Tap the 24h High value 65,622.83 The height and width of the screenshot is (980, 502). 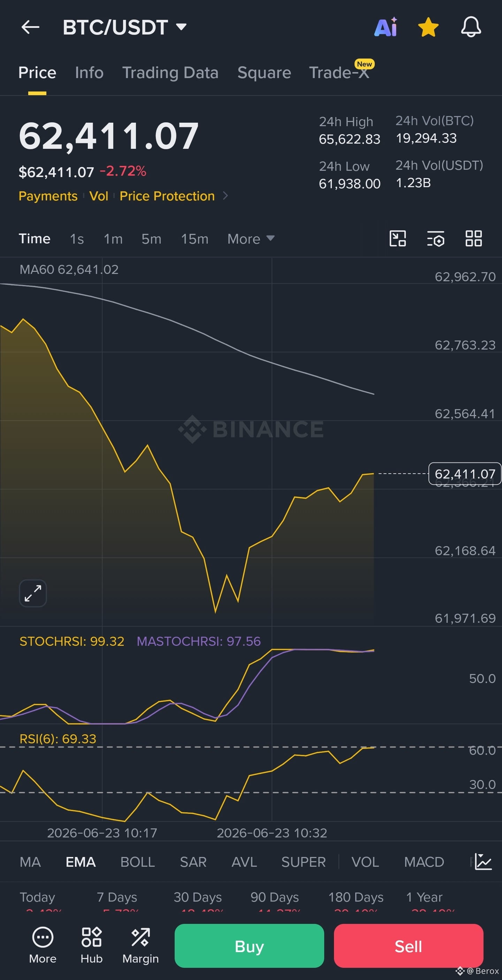pyautogui.click(x=349, y=139)
